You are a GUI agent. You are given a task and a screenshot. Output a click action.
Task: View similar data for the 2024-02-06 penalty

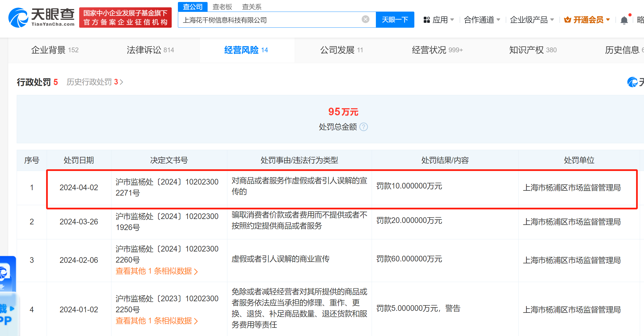(156, 271)
